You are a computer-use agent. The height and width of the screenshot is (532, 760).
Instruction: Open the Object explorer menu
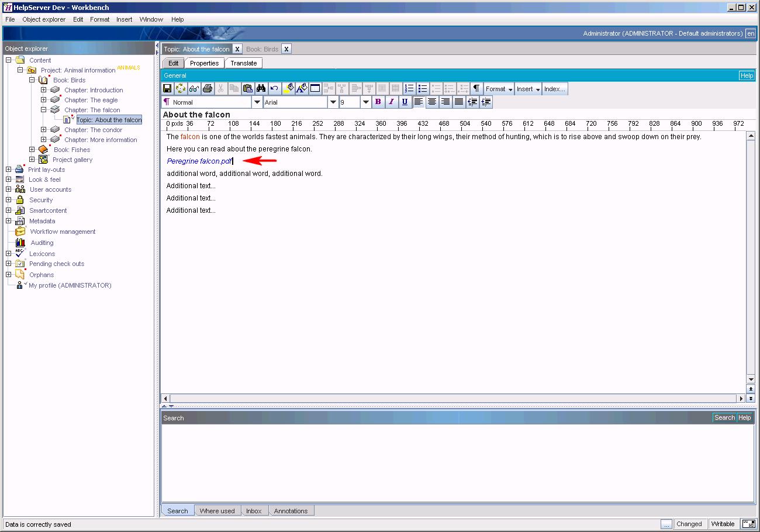click(44, 19)
